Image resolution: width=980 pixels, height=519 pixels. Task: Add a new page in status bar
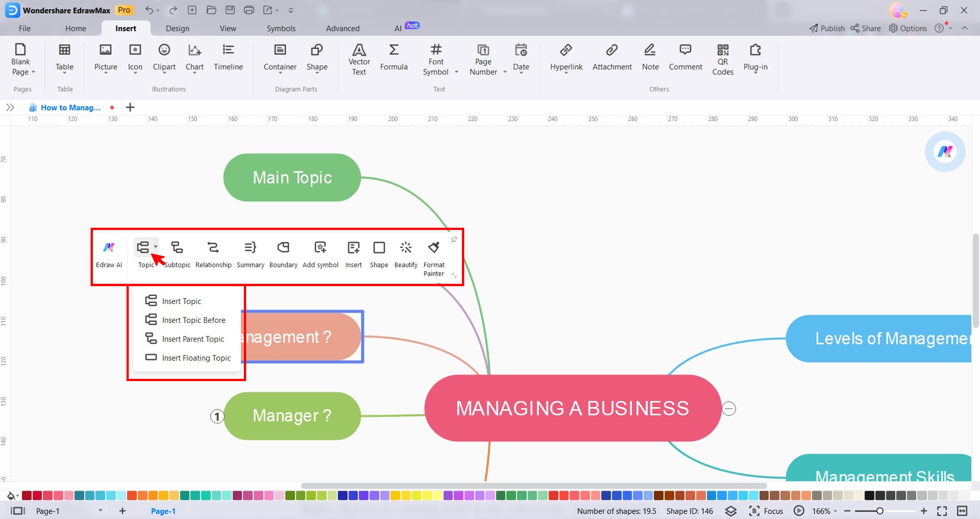click(x=122, y=511)
